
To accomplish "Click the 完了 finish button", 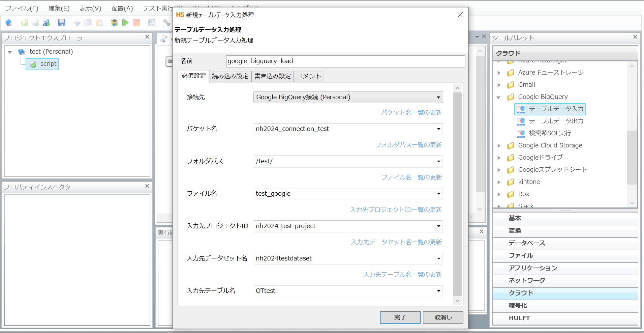I will [x=400, y=317].
